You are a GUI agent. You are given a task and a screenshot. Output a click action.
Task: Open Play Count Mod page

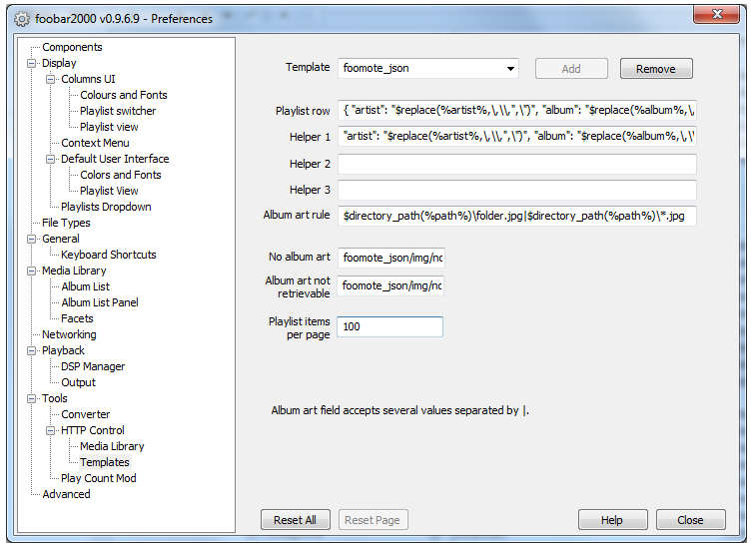pos(98,478)
